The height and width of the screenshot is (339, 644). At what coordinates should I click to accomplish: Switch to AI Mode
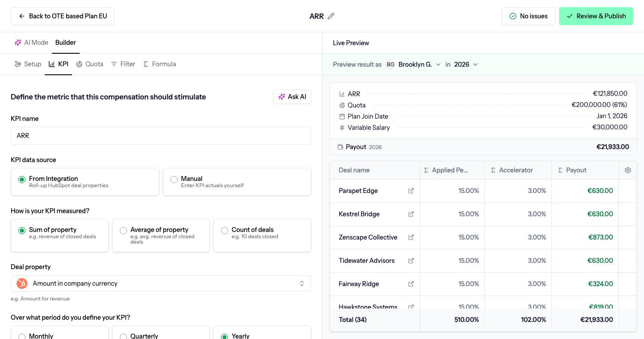31,43
